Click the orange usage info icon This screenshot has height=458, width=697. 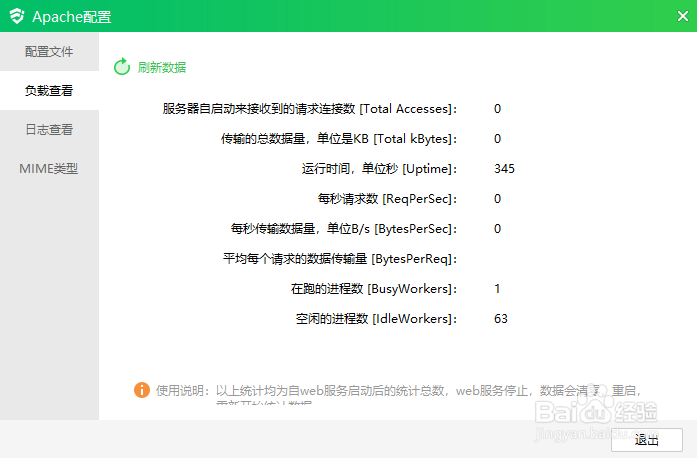[x=142, y=390]
